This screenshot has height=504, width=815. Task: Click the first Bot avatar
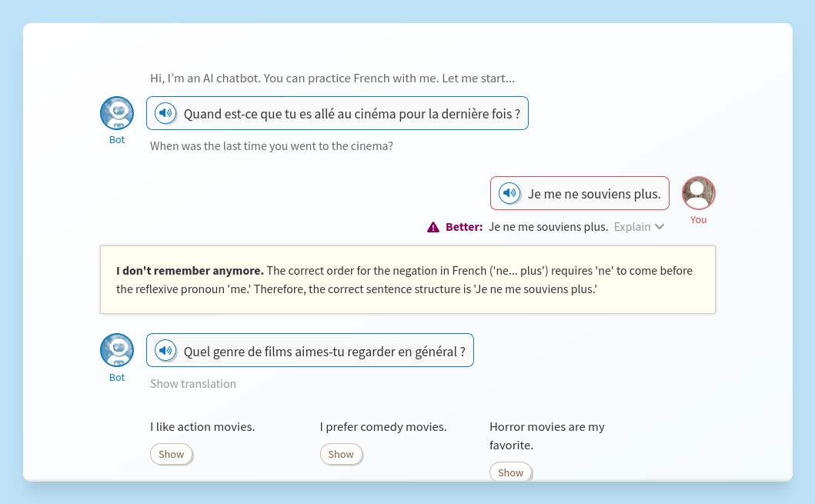(117, 113)
